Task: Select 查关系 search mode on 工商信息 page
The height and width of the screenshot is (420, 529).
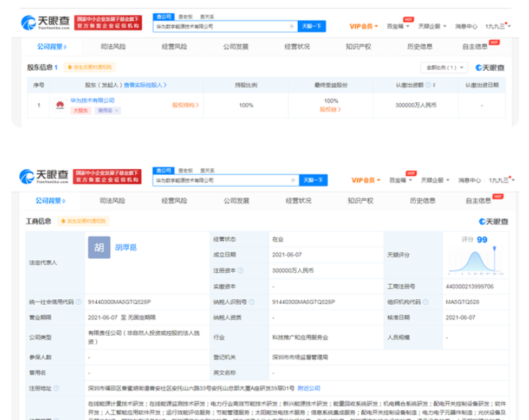Action: coord(207,170)
